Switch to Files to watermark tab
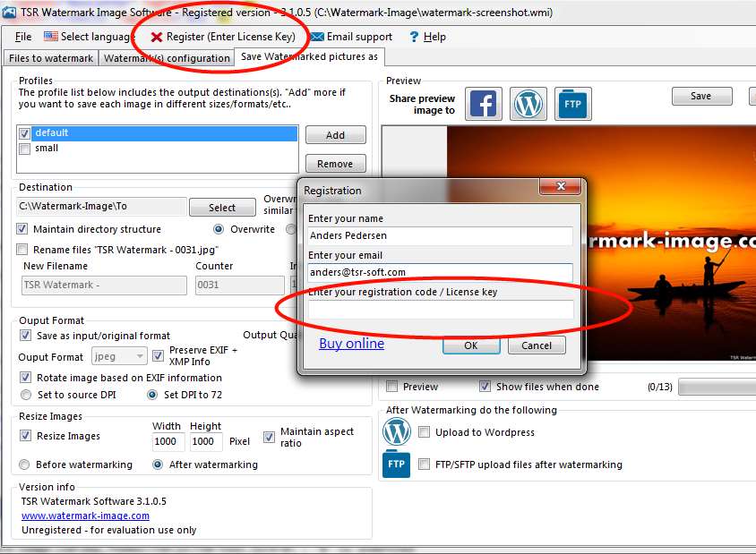The height and width of the screenshot is (554, 756). 51,58
